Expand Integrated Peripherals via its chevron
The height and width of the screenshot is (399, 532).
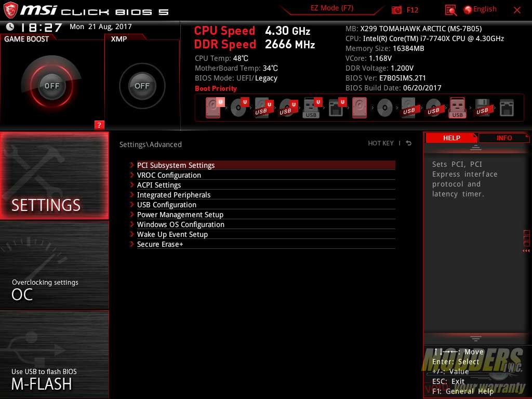pyautogui.click(x=132, y=195)
